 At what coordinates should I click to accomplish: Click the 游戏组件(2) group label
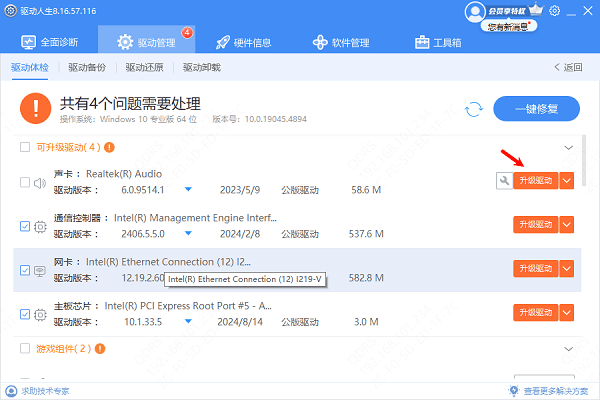coord(64,349)
